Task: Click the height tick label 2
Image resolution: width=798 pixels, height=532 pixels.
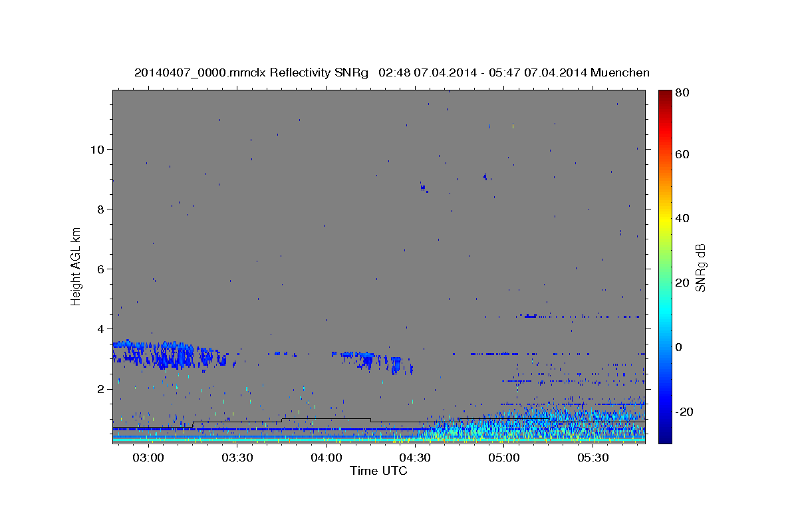Action: coord(100,389)
